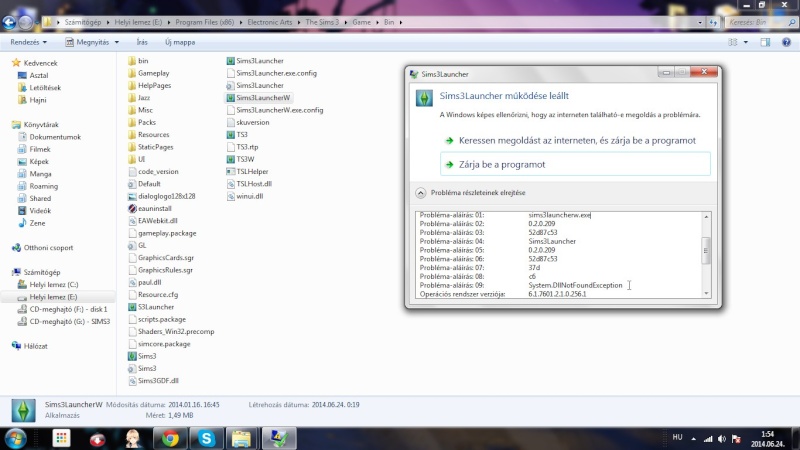Select Hálózat in navigation pane
800x450 pixels.
(30, 346)
